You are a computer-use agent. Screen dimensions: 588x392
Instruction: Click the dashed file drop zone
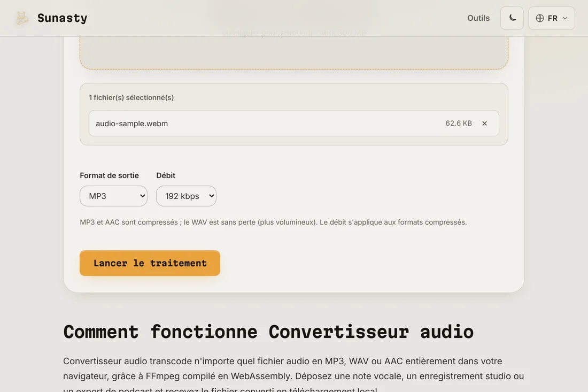pos(293,52)
